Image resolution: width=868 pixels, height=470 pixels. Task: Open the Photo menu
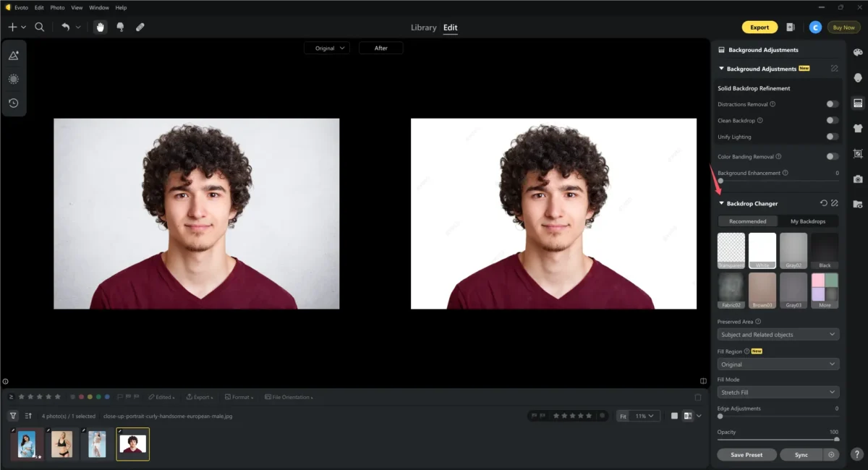pyautogui.click(x=57, y=7)
